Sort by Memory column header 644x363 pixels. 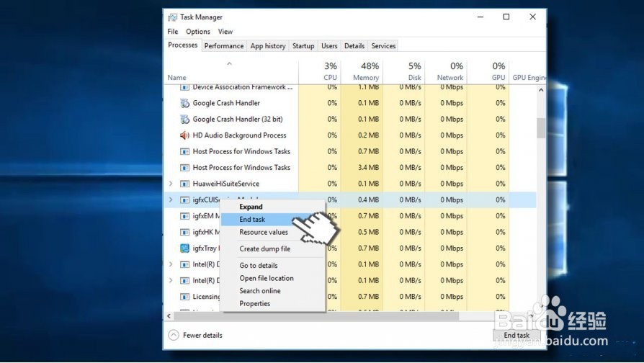(x=362, y=71)
